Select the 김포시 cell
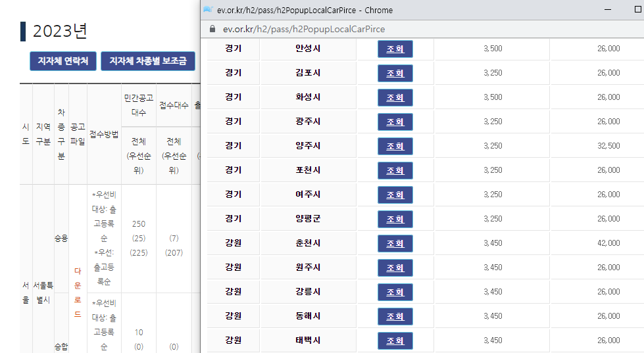This screenshot has width=644, height=353. (308, 73)
